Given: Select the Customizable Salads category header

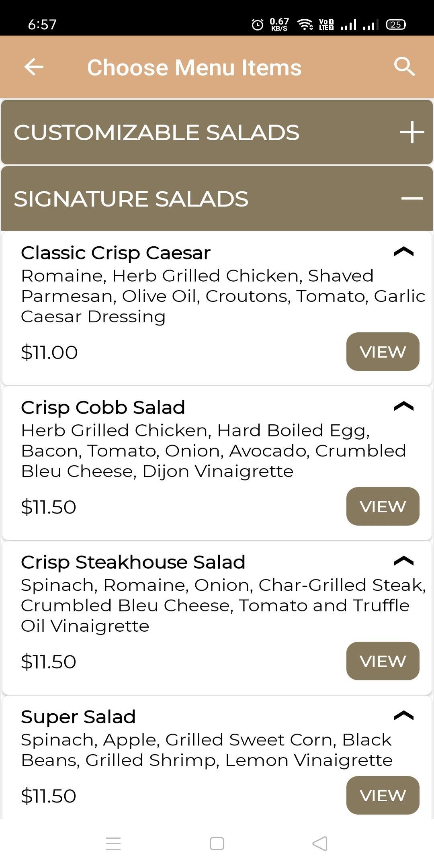Looking at the screenshot, I should click(217, 132).
